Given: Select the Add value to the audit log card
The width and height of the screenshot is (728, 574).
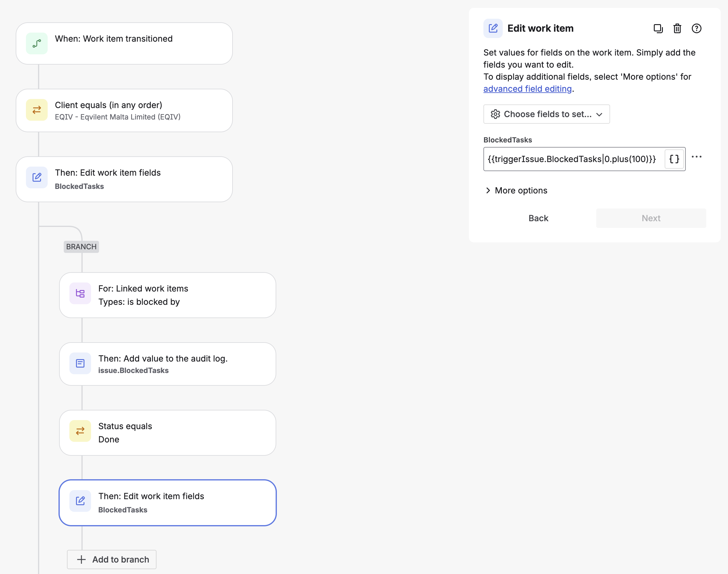Looking at the screenshot, I should [168, 364].
